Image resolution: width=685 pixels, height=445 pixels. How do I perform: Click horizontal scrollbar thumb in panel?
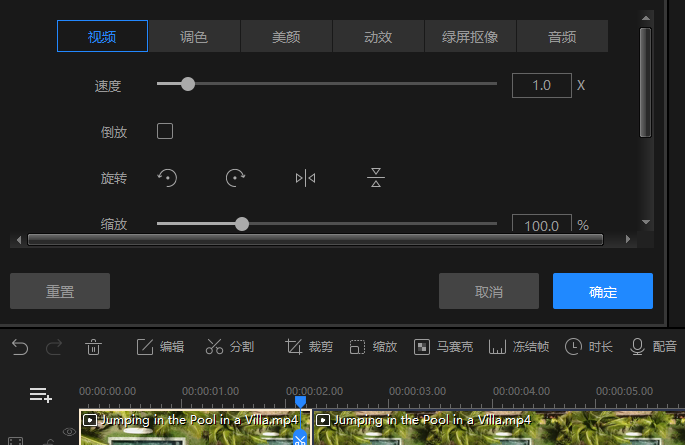coord(315,239)
